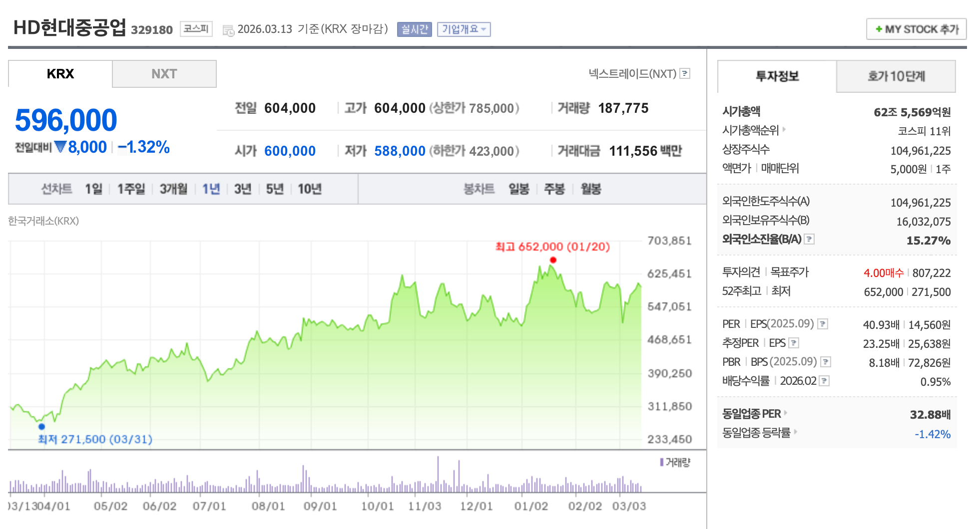
Task: Switch to the KRX tab
Action: tap(60, 74)
